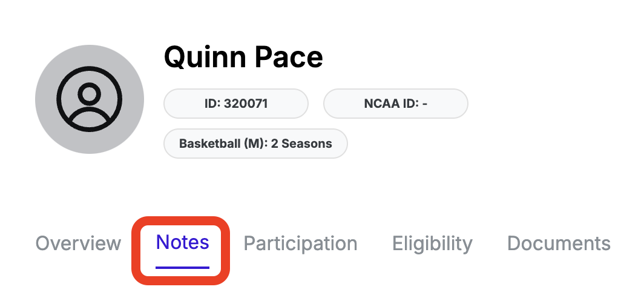Switch to the Participation tab

tap(300, 243)
